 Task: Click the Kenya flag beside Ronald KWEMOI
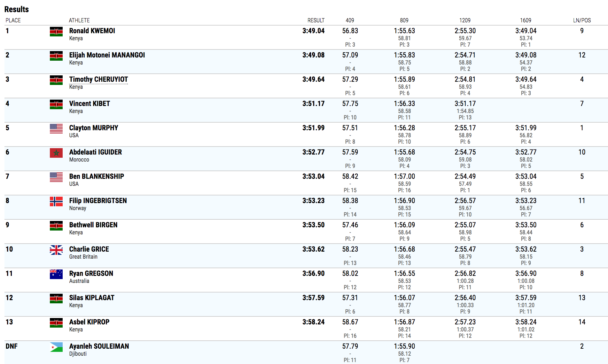(x=56, y=32)
